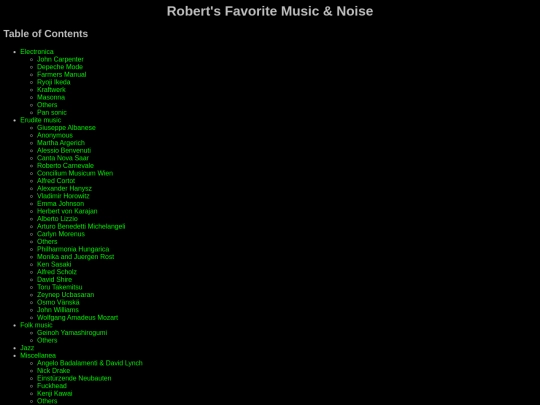This screenshot has height=405, width=540.
Task: Open the Alfred Scholz link
Action: [57, 272]
